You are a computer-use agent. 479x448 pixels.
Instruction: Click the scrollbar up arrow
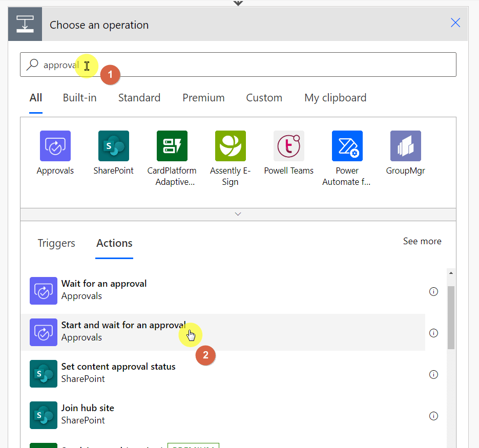coord(451,273)
